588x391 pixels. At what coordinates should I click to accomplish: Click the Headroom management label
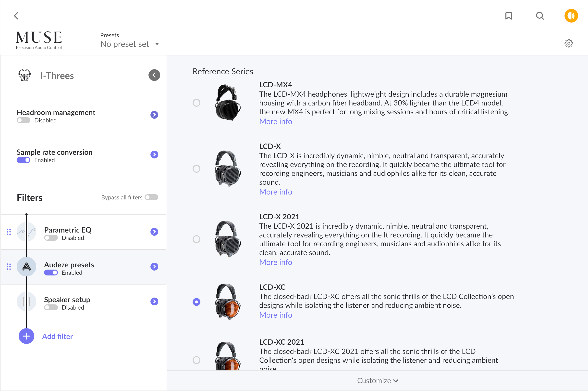click(56, 112)
